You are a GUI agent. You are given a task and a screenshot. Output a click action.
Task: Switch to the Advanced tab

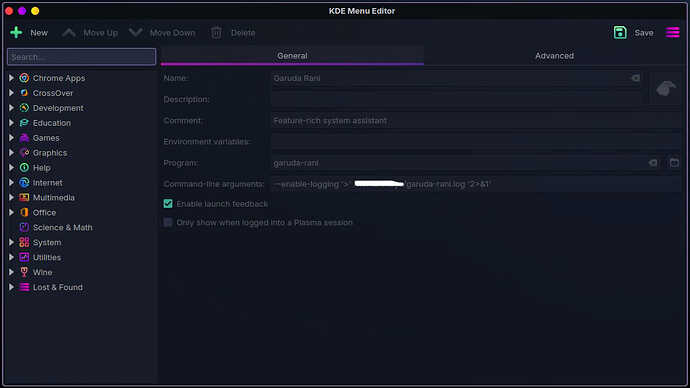tap(554, 56)
